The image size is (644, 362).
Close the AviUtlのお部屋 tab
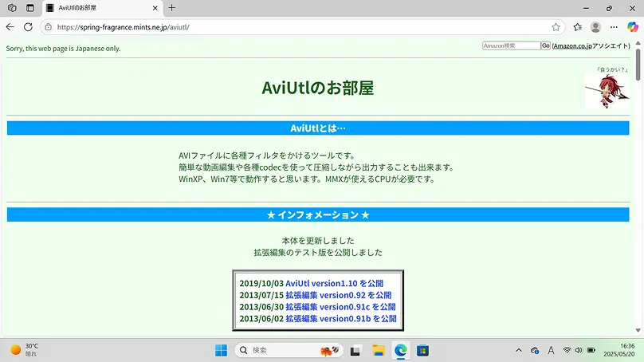click(155, 8)
